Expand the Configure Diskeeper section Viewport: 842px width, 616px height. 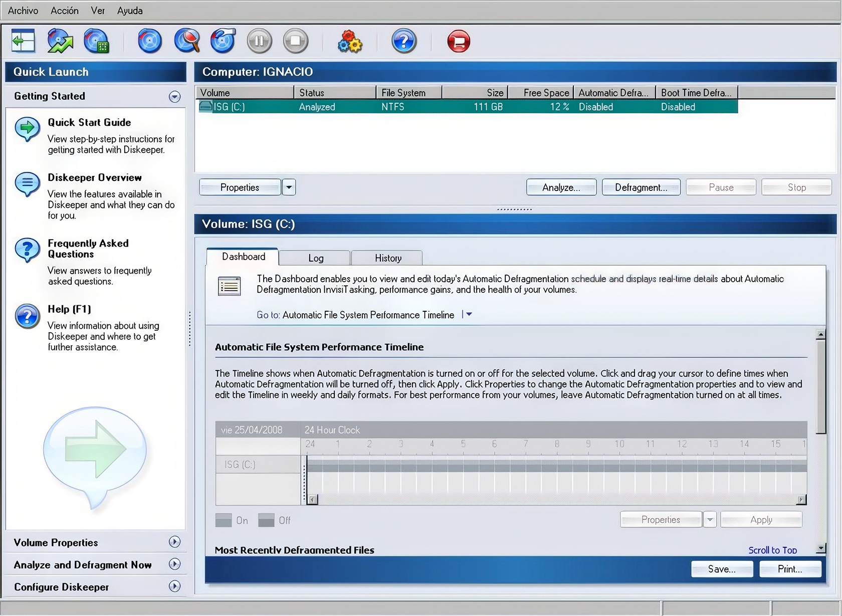pyautogui.click(x=174, y=586)
